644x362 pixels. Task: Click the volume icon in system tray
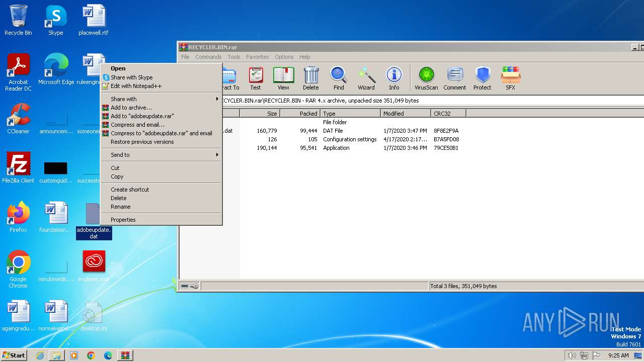click(572, 355)
